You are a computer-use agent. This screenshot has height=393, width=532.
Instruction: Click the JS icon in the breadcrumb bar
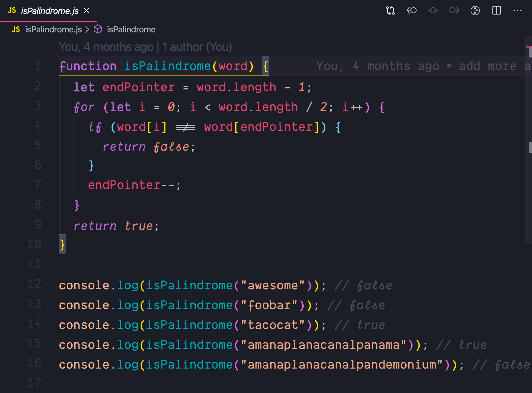(x=16, y=29)
